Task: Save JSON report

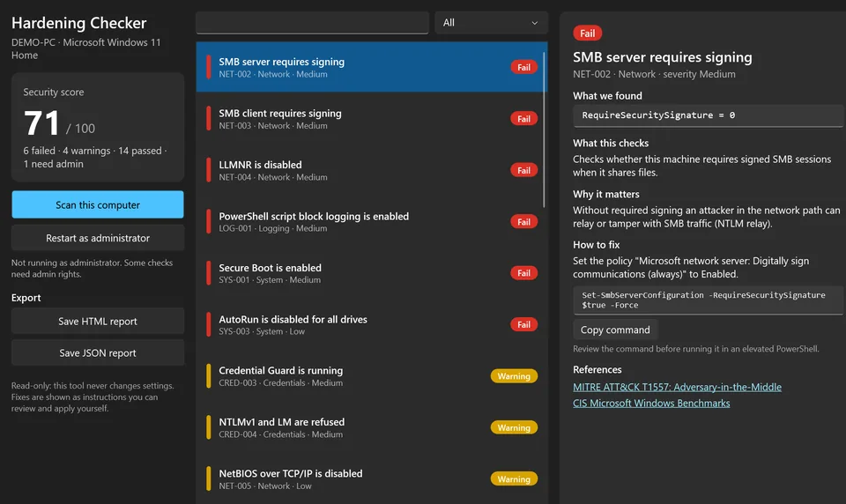Action: tap(98, 353)
